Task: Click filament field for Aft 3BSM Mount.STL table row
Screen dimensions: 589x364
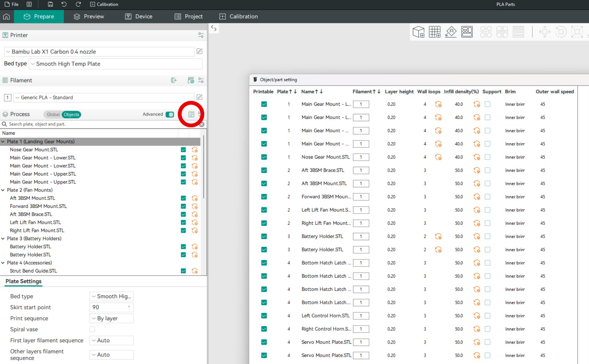Action: coord(361,184)
